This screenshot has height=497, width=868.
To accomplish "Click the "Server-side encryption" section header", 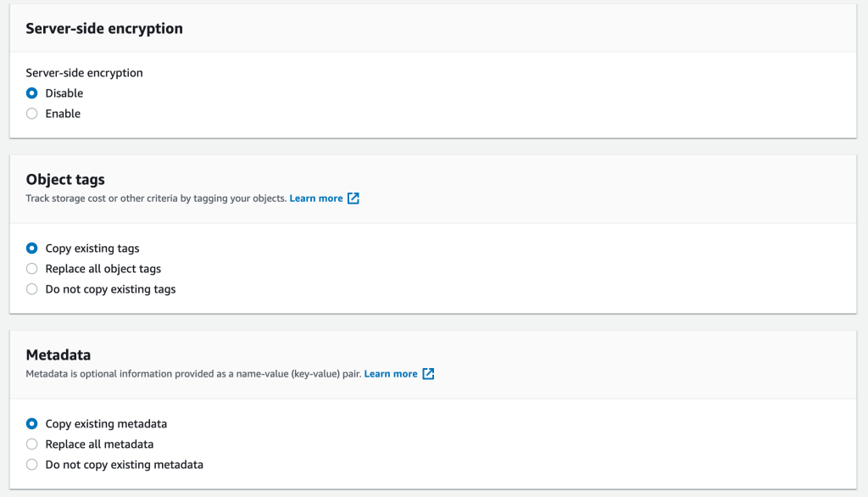I will click(x=103, y=28).
